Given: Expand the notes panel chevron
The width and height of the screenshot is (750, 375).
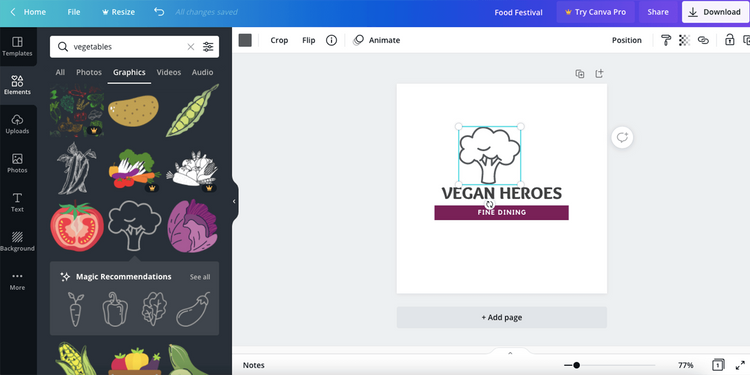Looking at the screenshot, I should tap(510, 353).
